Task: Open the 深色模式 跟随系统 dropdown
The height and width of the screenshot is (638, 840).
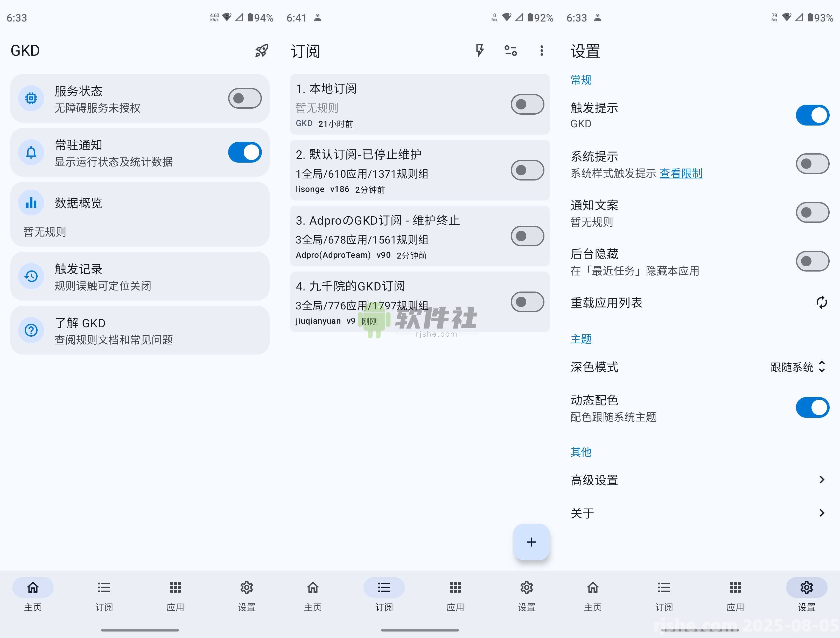Action: point(799,367)
